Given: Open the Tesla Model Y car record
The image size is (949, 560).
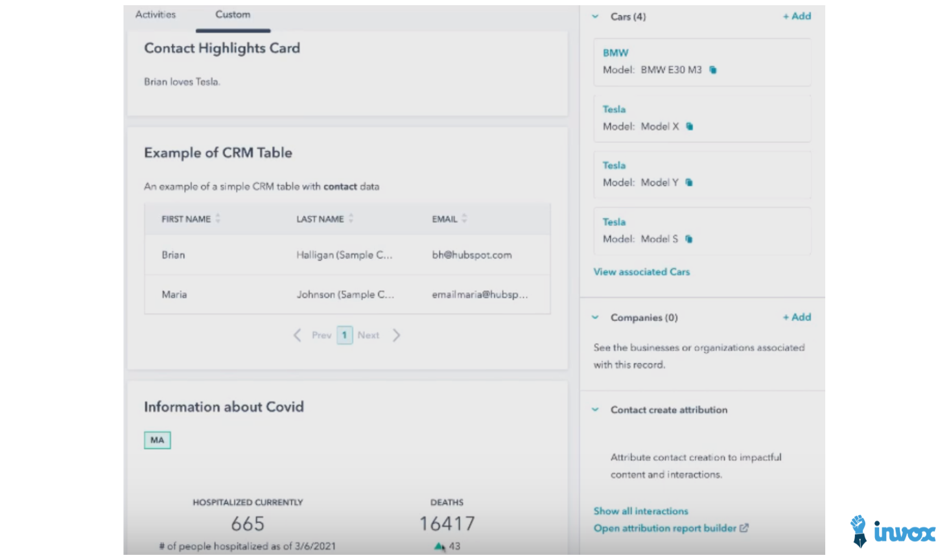Looking at the screenshot, I should coord(614,165).
